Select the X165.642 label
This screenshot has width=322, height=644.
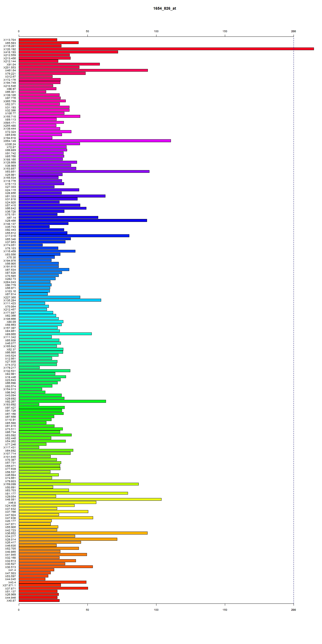(10, 346)
